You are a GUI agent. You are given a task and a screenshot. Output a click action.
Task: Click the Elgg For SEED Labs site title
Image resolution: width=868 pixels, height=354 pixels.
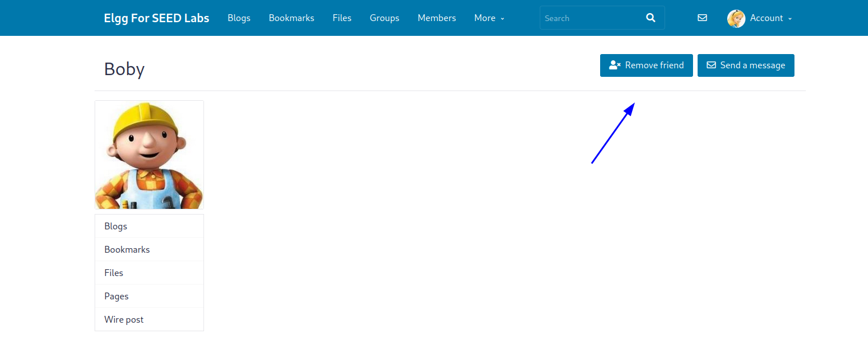click(x=157, y=18)
